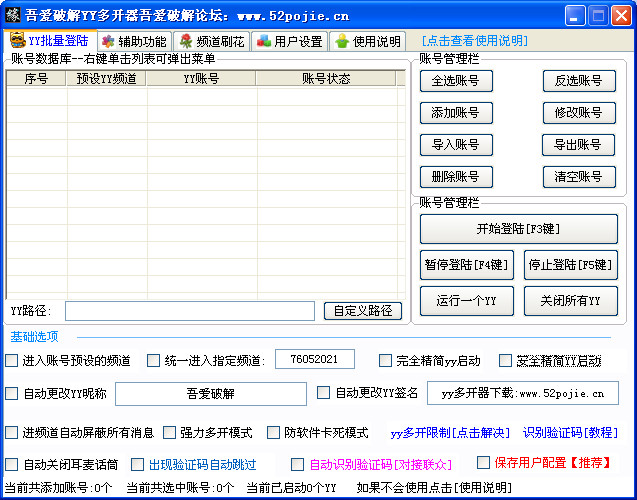The width and height of the screenshot is (637, 500).
Task: Click the 自定义路径 button
Action: click(x=363, y=311)
